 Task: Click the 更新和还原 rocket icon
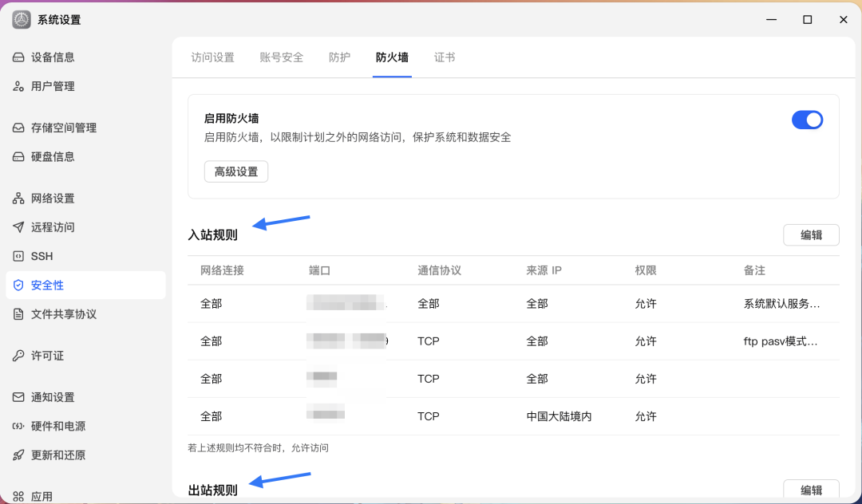18,455
